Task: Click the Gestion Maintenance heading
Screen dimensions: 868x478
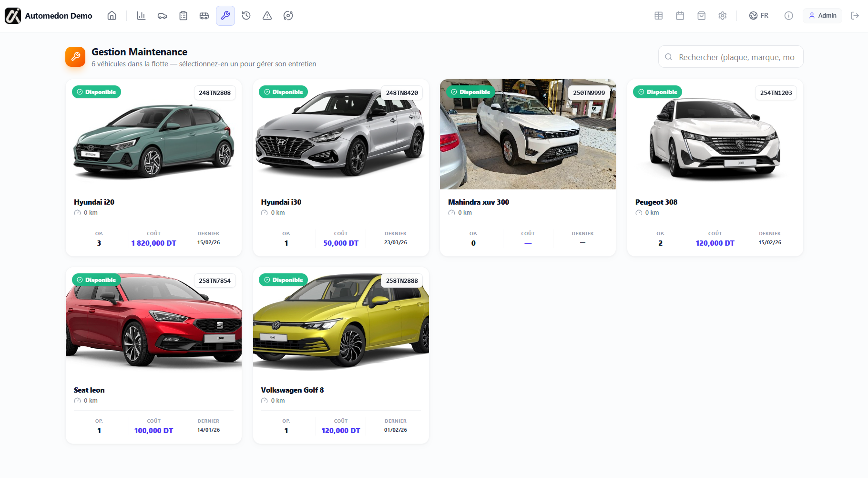Action: click(139, 52)
